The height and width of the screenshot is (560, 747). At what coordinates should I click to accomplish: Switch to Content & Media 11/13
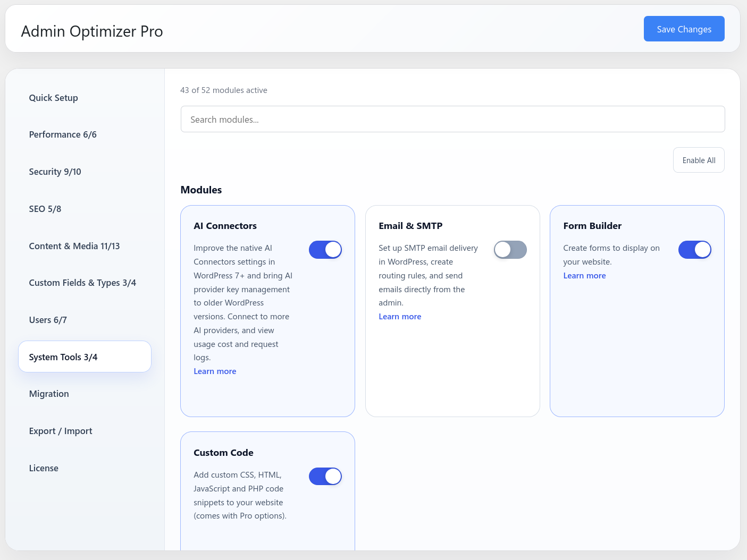(85, 246)
